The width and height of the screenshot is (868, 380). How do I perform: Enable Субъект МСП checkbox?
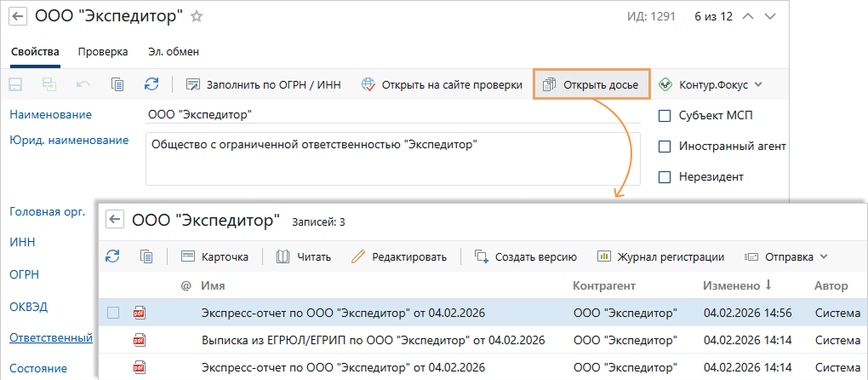tap(665, 116)
